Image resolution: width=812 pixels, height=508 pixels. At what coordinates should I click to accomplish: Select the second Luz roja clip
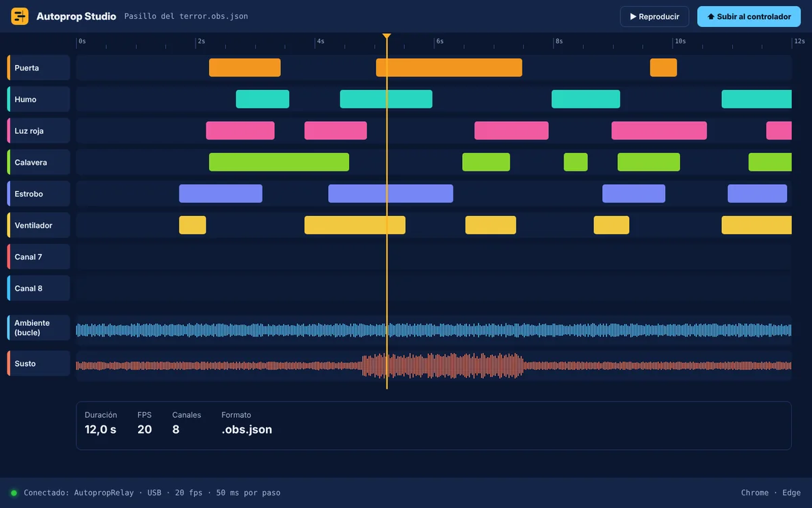pos(336,131)
